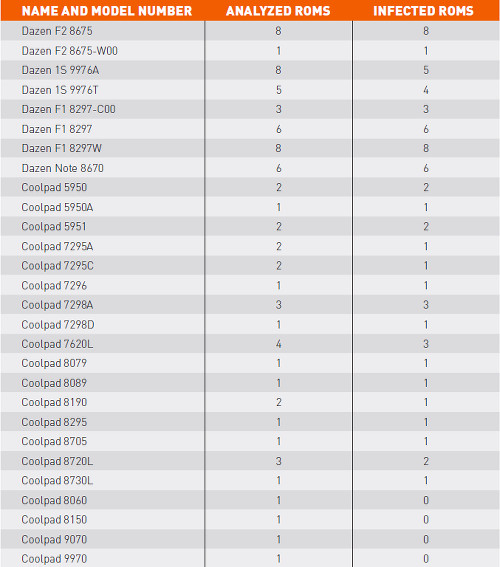This screenshot has height=567, width=500.
Task: Select the Dazen Note 8670 entry
Action: point(63,168)
